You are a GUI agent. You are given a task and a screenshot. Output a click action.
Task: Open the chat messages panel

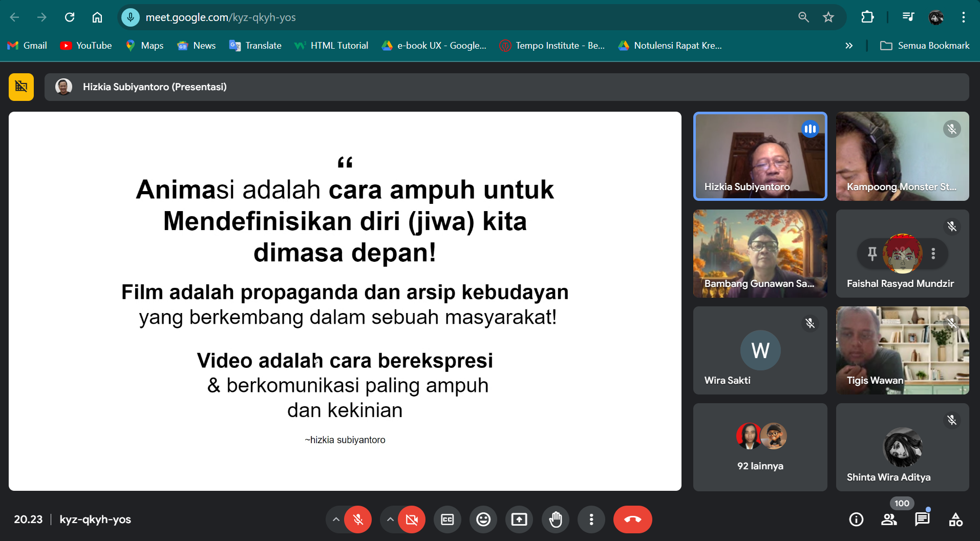[922, 519]
